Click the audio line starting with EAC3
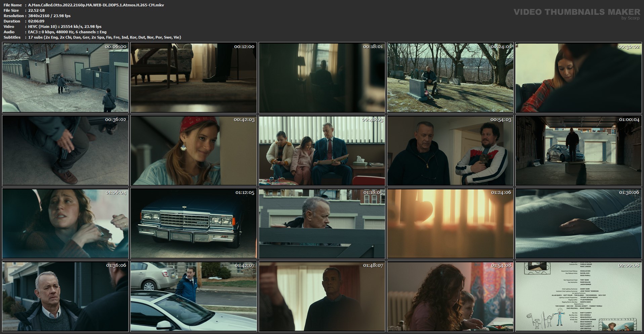This screenshot has width=644, height=334. [67, 32]
